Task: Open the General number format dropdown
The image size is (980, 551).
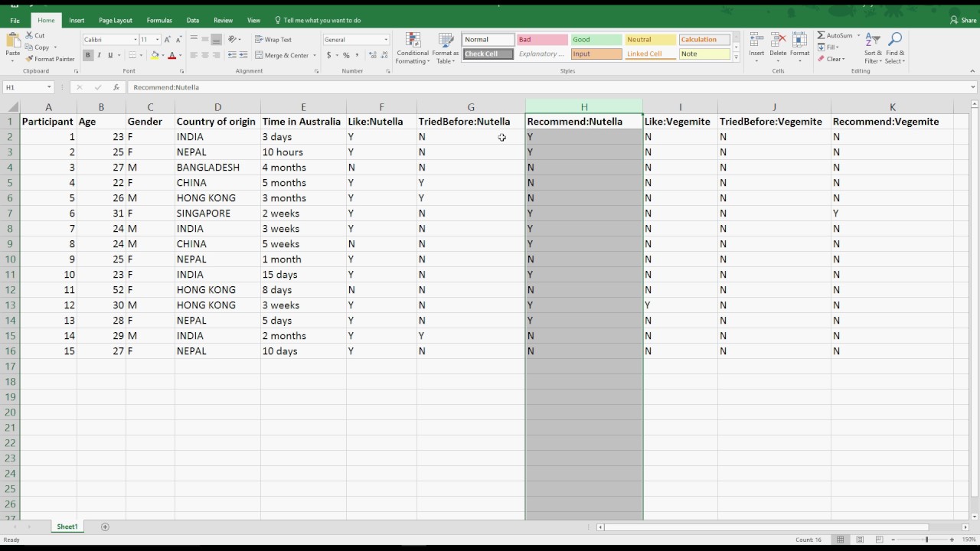Action: click(386, 40)
